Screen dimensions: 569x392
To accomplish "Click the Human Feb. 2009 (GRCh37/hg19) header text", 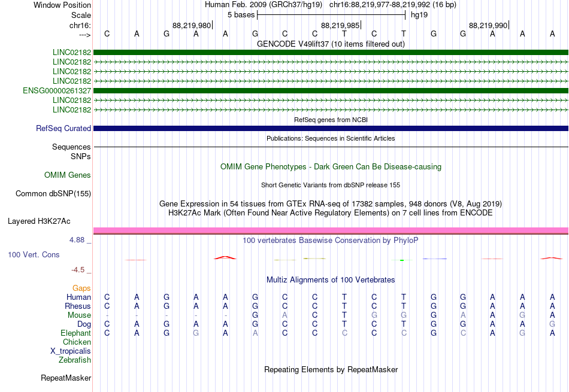I will click(x=264, y=5).
